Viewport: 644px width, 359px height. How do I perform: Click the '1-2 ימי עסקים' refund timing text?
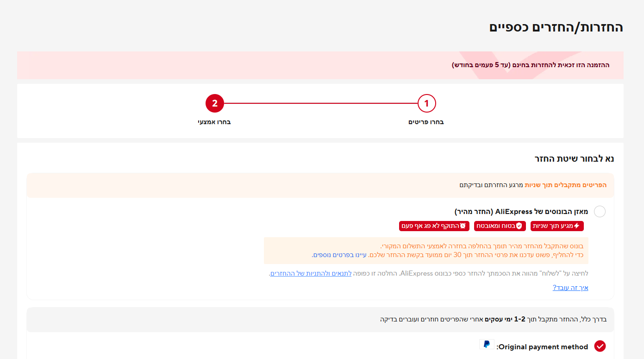pos(506,319)
